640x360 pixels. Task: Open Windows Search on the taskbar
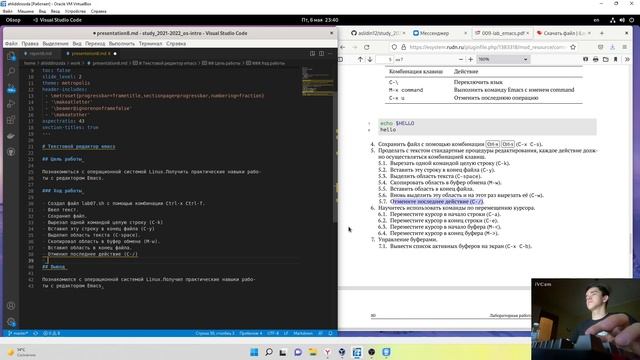269,352
